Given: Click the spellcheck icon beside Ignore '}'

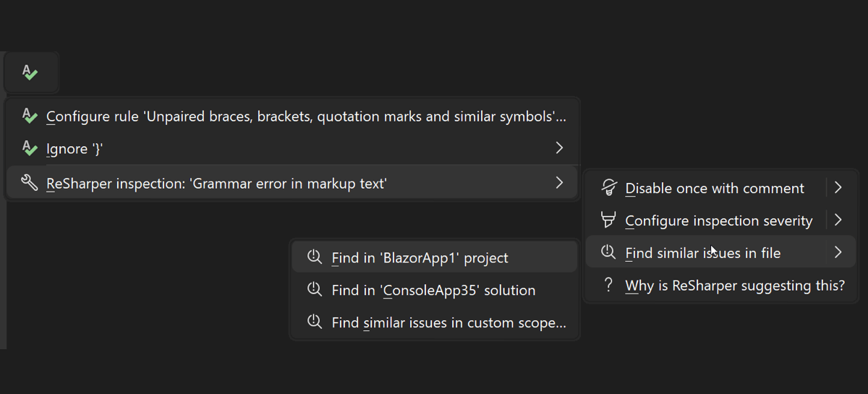Looking at the screenshot, I should 30,148.
